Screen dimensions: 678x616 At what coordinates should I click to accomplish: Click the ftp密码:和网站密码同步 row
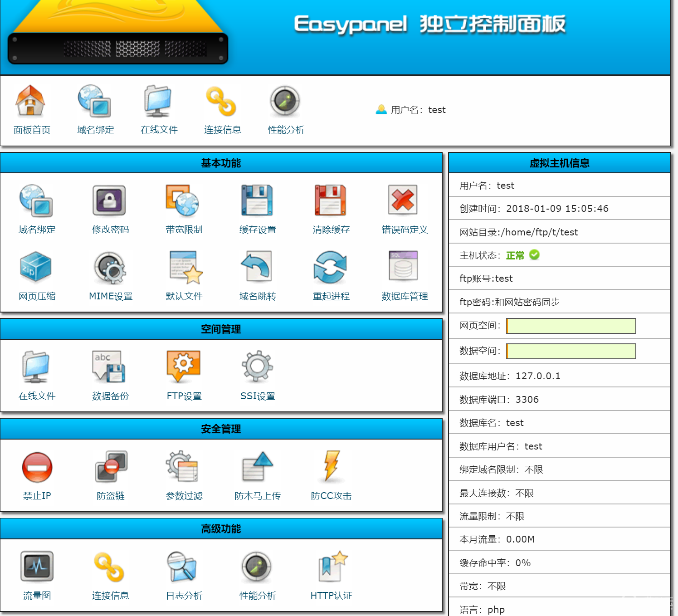pos(559,302)
